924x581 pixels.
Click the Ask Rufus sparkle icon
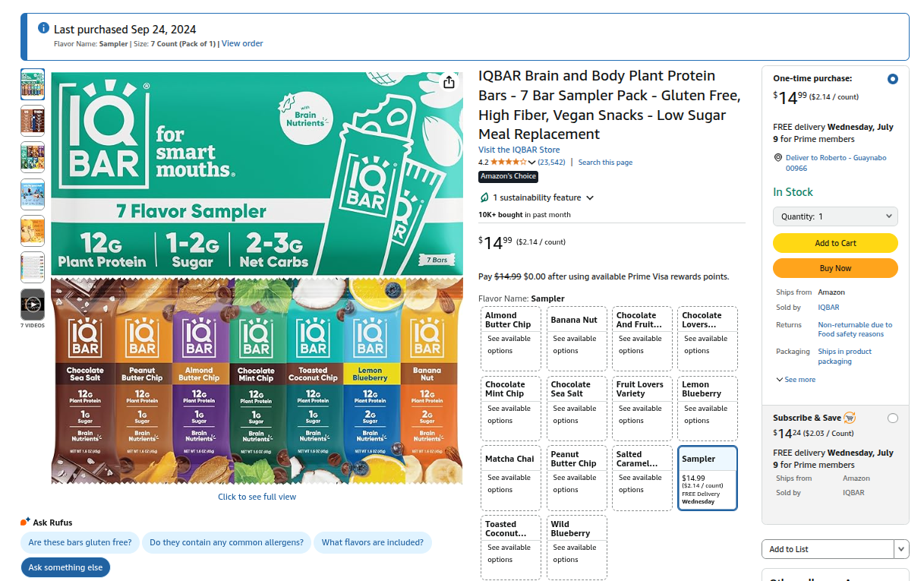[x=25, y=522]
